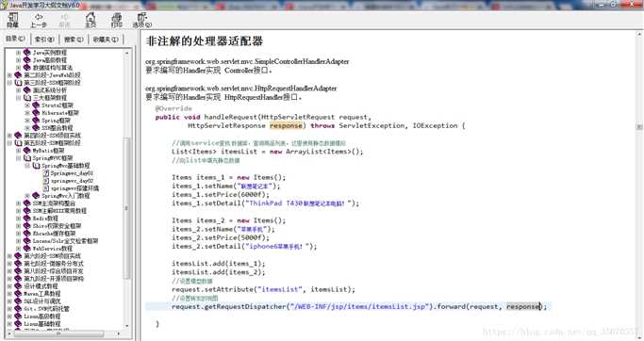Expand the 第六阶段-SSM项目实战 node
Image resolution: width=644 pixels, height=341 pixels.
coord(9,256)
